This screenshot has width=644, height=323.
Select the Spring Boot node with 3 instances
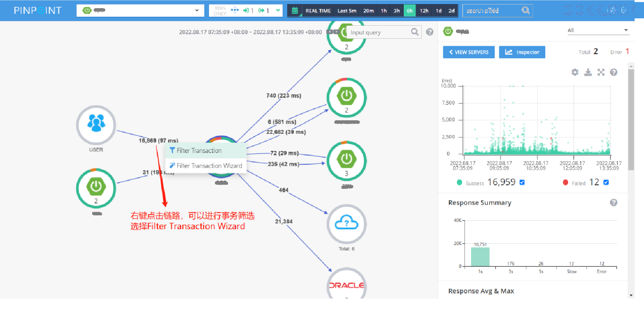coord(347,161)
